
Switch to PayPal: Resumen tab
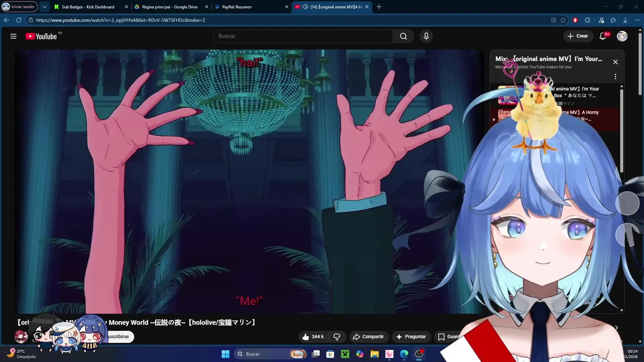click(x=251, y=7)
